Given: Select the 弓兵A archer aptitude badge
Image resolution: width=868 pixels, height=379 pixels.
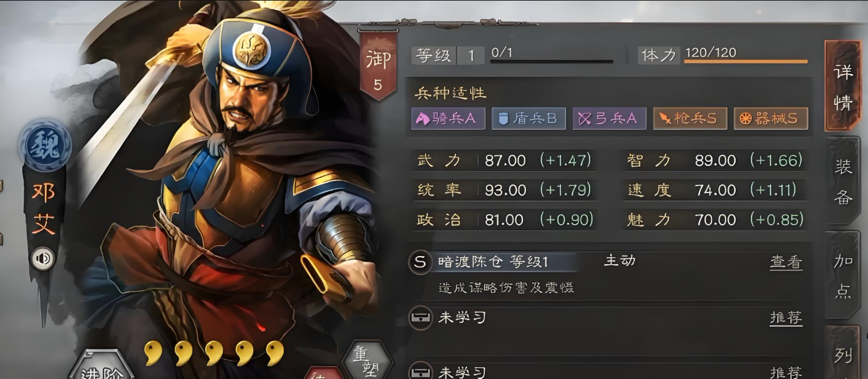Looking at the screenshot, I should [x=610, y=119].
